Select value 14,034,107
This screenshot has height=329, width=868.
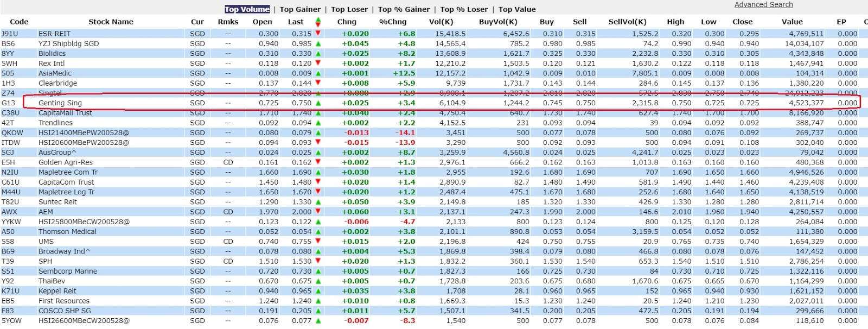click(x=805, y=43)
